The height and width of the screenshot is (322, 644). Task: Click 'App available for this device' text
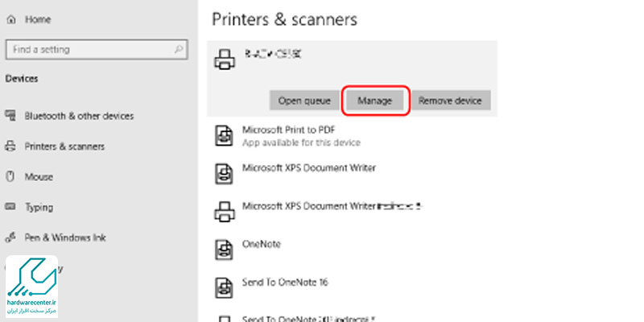(301, 143)
